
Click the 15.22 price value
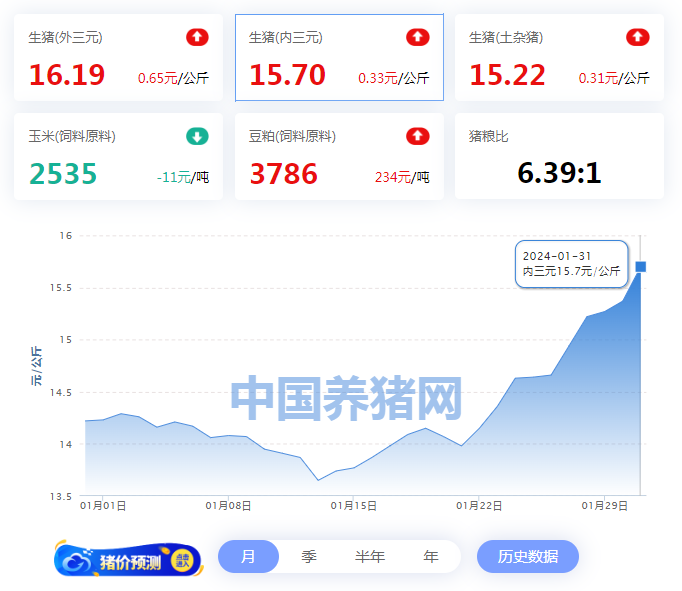(x=508, y=75)
